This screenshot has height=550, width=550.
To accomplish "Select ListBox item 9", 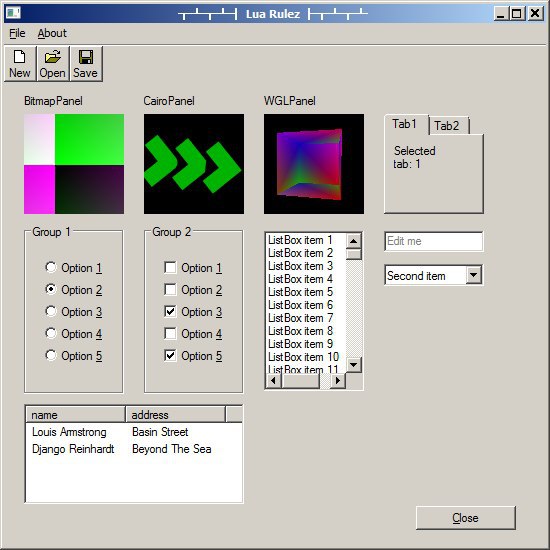I will 306,344.
